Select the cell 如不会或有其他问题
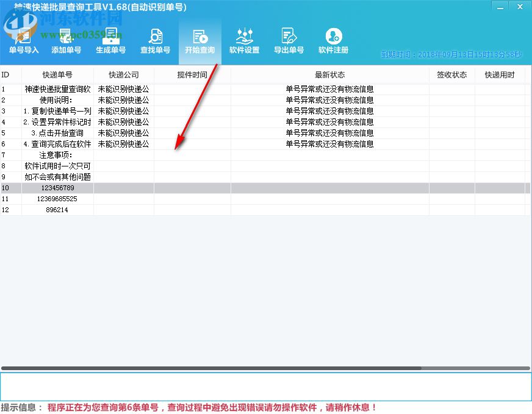The width and height of the screenshot is (532, 414). click(57, 177)
